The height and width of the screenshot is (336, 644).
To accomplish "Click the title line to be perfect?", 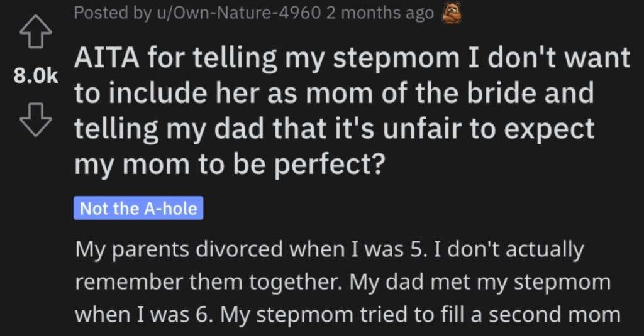I will (230, 164).
